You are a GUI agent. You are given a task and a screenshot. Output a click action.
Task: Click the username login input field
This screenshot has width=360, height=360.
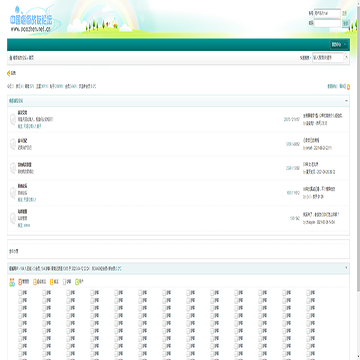[x=327, y=13]
